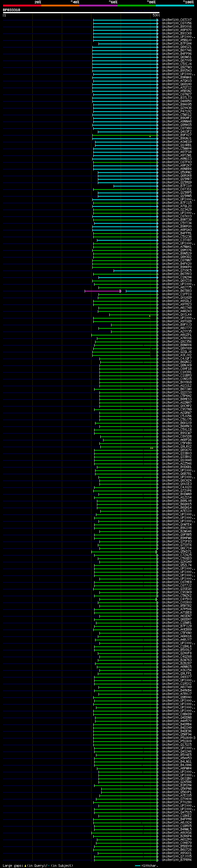Open hit UniRef100_B6TB83
Screen dimensions: 197x868
click(176, 291)
